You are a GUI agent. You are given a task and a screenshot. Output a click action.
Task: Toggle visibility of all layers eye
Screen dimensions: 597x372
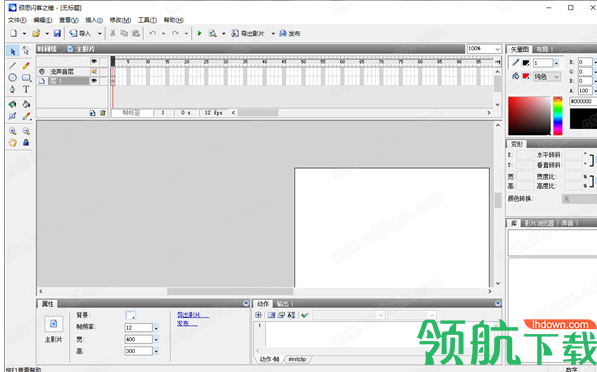tap(94, 61)
